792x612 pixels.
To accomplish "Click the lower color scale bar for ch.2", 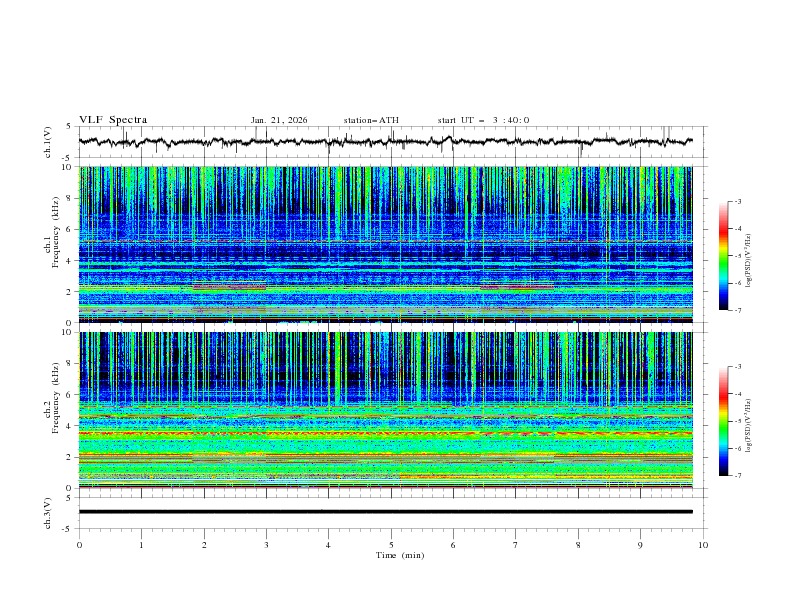I will [x=724, y=421].
